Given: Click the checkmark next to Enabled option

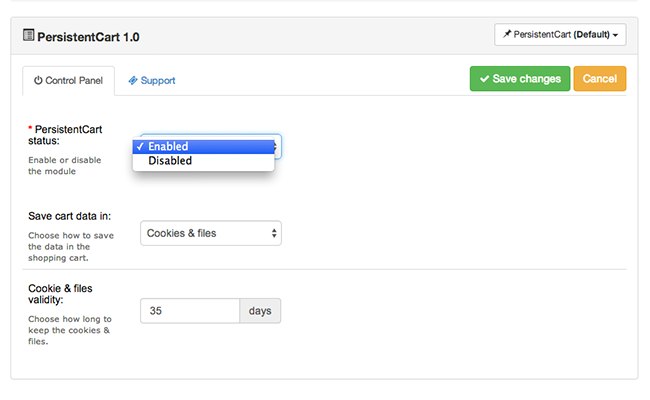Looking at the screenshot, I should (x=140, y=147).
